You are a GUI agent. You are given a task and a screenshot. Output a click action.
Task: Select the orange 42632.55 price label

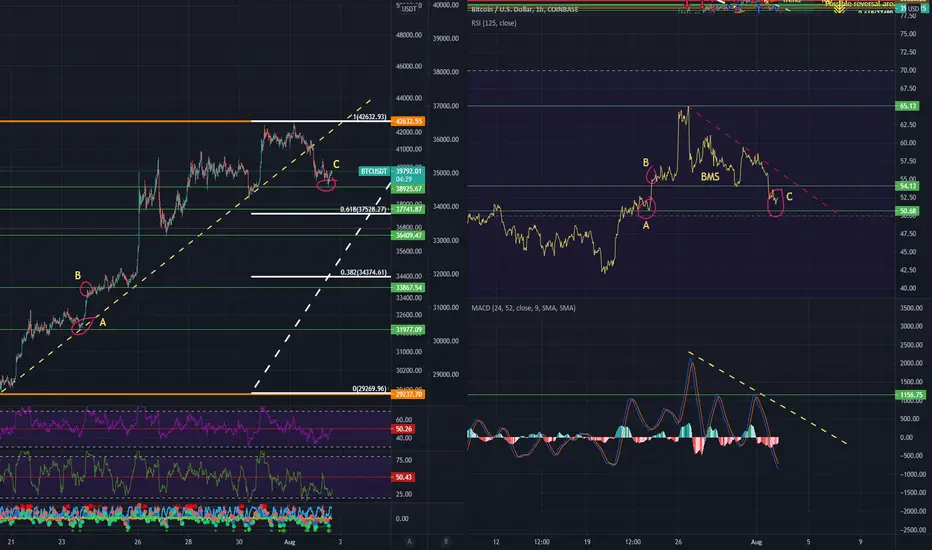(408, 121)
